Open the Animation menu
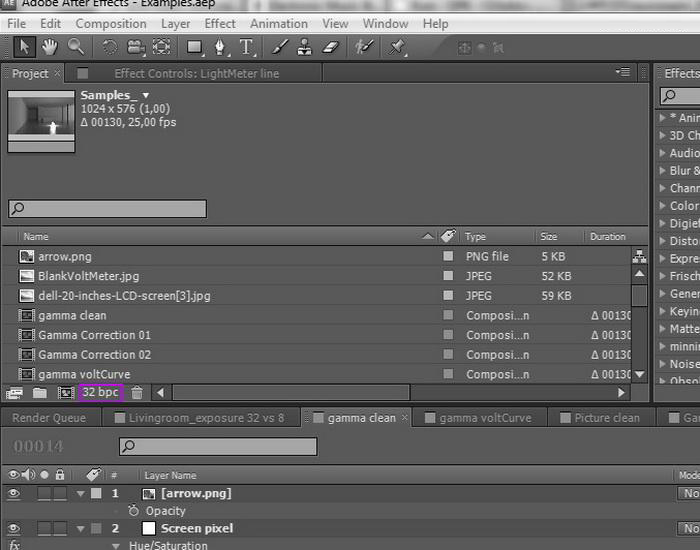This screenshot has width=700, height=550. point(279,24)
